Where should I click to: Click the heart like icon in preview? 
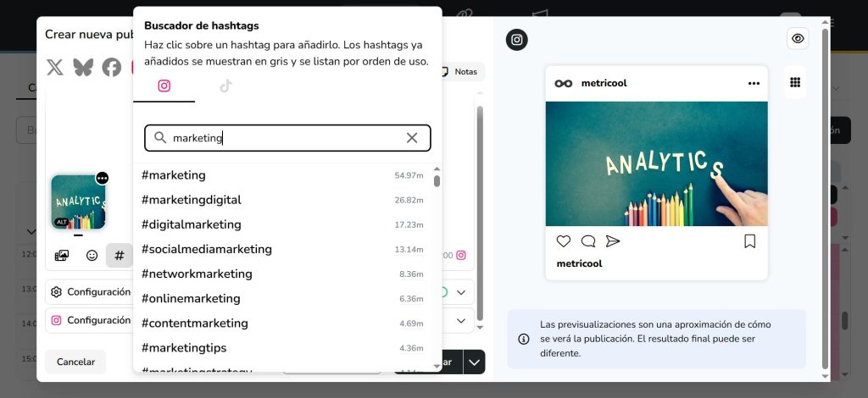pyautogui.click(x=564, y=241)
